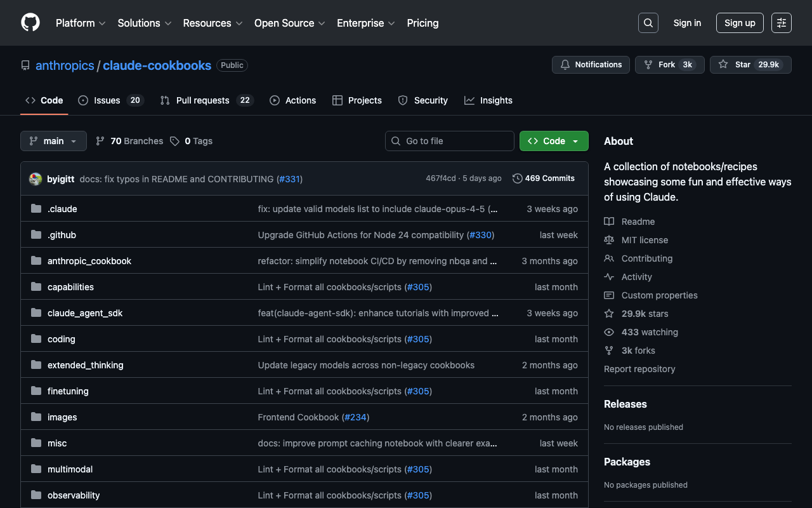Click the GitHub logo icon
Image resolution: width=812 pixels, height=508 pixels.
pyautogui.click(x=30, y=23)
